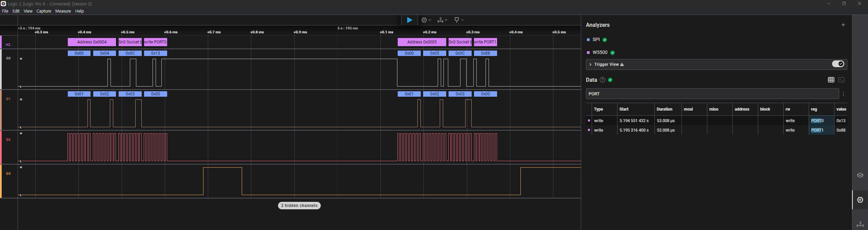Toggle the Trigger View switch off
The width and height of the screenshot is (868, 230).
838,64
